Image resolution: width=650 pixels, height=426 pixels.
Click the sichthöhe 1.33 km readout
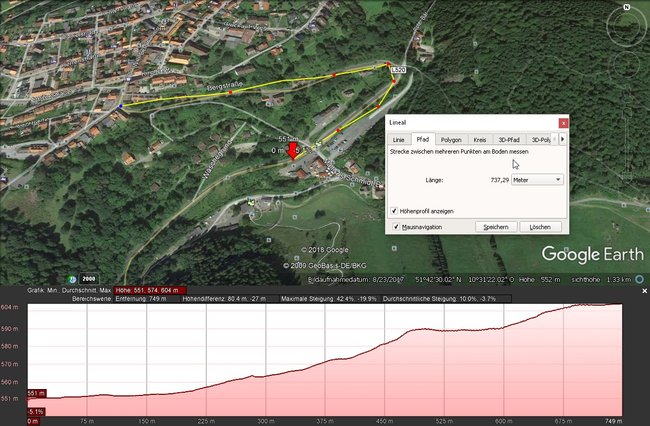601,280
